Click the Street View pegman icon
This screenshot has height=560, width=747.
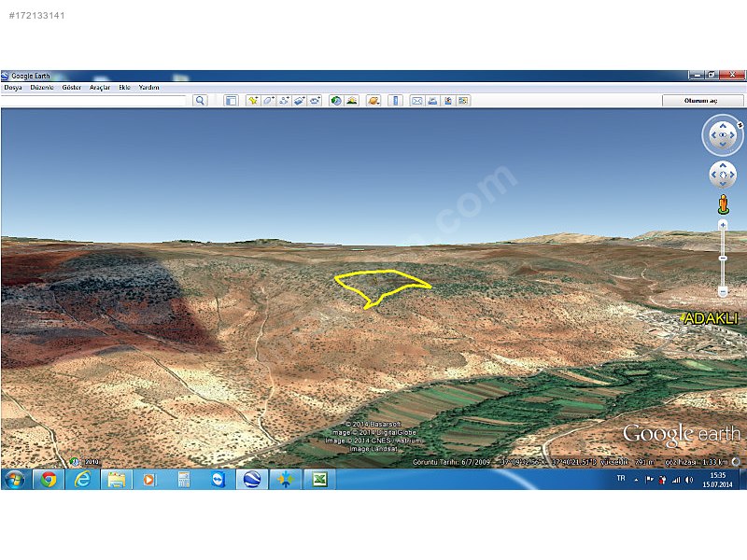(723, 204)
